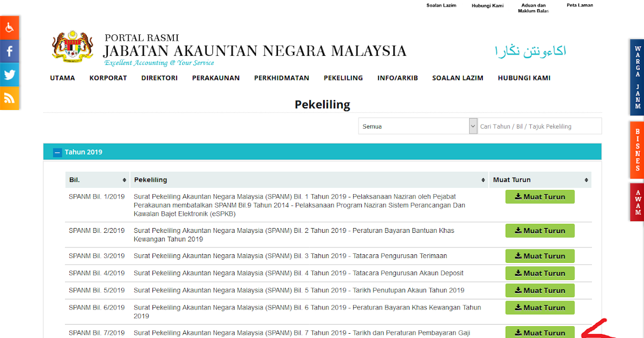Select the 'SPANM Bil. 1/2019' cell
The height and width of the screenshot is (338, 644).
(x=97, y=197)
